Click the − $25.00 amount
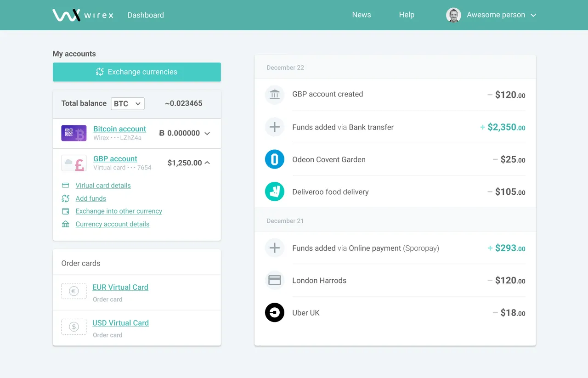 (x=509, y=160)
